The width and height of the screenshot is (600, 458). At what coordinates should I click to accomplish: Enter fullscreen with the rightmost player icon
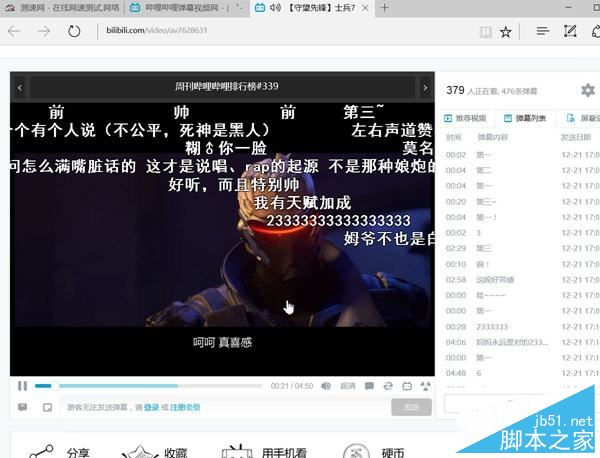tap(426, 386)
